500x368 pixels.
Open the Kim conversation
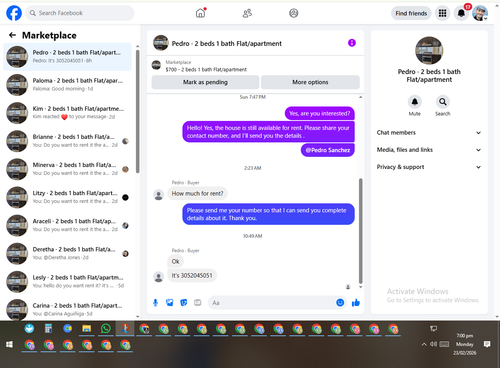[68, 113]
